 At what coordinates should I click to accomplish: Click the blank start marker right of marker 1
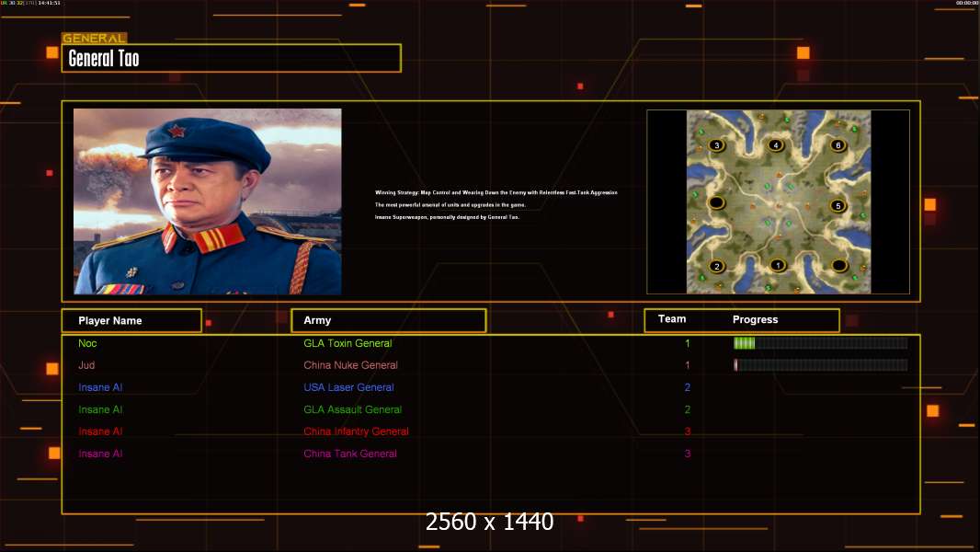(839, 266)
